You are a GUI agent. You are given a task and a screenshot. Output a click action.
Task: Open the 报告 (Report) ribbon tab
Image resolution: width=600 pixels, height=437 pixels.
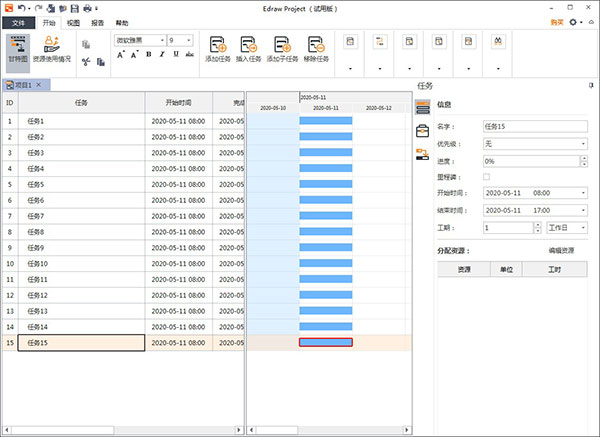point(97,21)
